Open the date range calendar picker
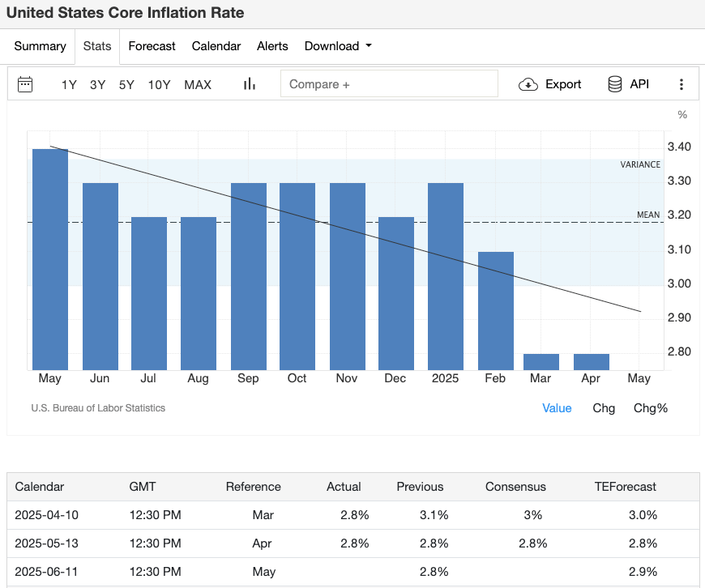This screenshot has height=588, width=705. tap(24, 84)
